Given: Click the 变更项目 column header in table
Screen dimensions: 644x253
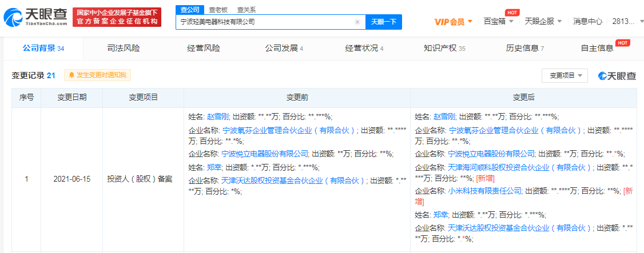Looking at the screenshot, I should click(144, 98).
